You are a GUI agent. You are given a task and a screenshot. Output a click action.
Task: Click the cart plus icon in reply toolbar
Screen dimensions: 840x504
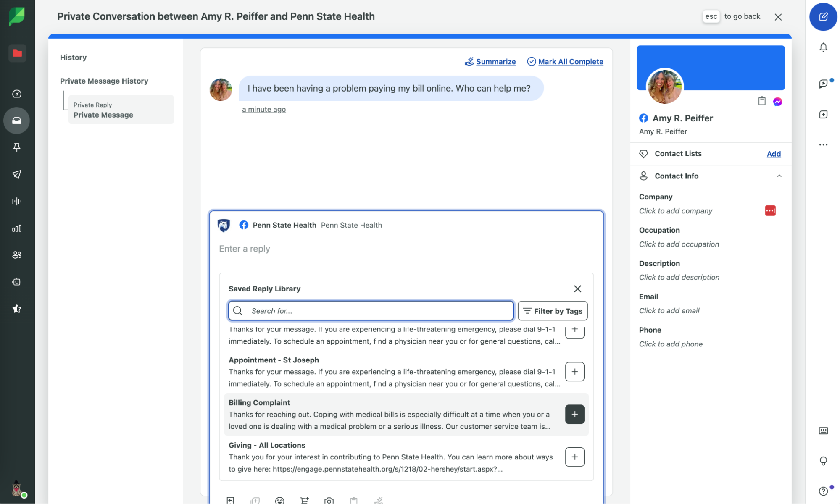click(x=304, y=500)
